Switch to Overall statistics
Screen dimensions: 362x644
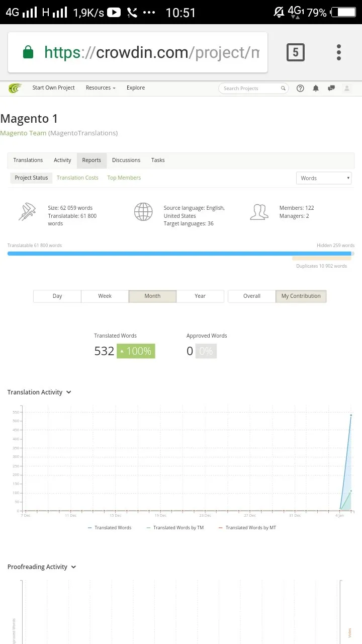click(252, 296)
